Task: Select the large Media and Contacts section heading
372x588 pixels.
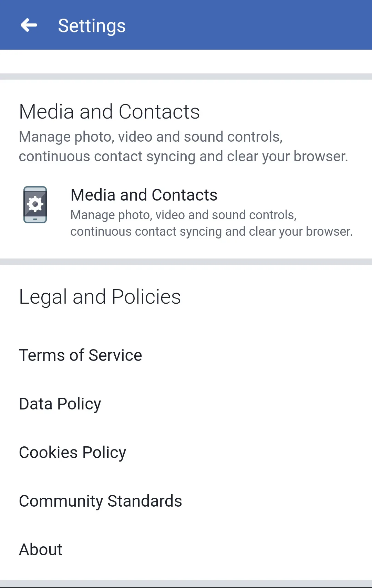Action: click(x=109, y=112)
